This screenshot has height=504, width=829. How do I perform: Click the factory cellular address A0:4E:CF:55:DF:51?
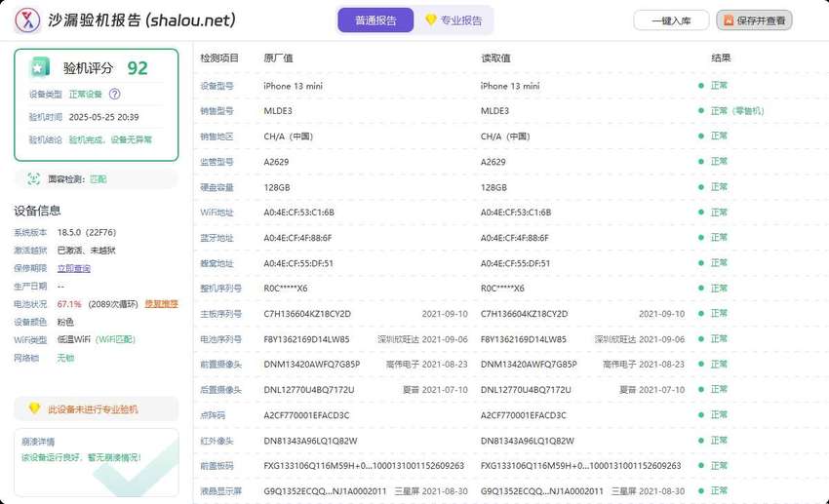[x=298, y=263]
